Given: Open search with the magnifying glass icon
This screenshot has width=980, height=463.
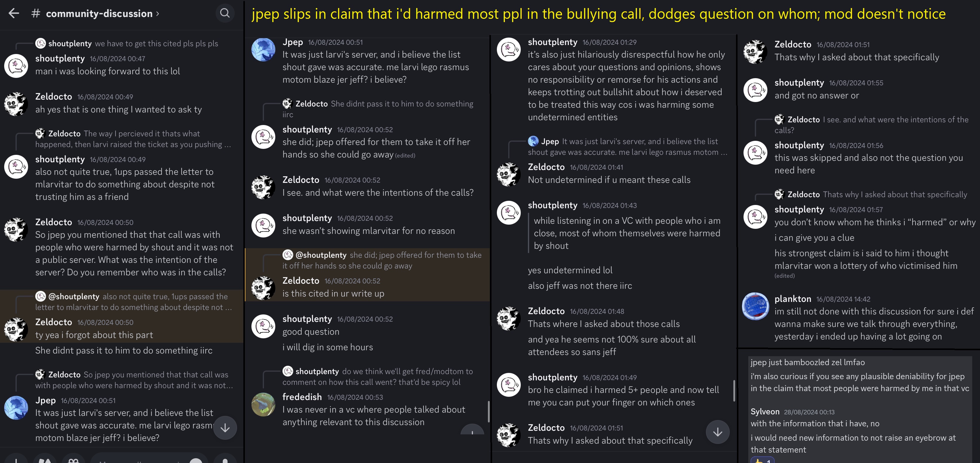Looking at the screenshot, I should tap(225, 13).
